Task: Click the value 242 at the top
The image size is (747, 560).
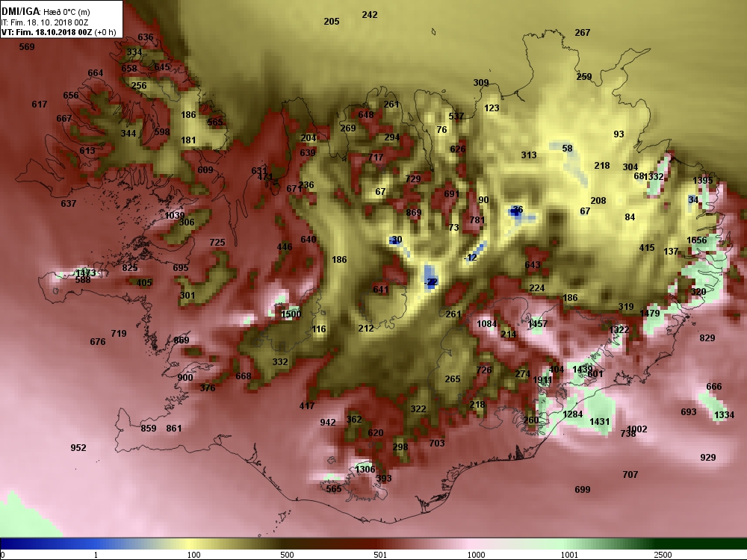Action: point(370,15)
